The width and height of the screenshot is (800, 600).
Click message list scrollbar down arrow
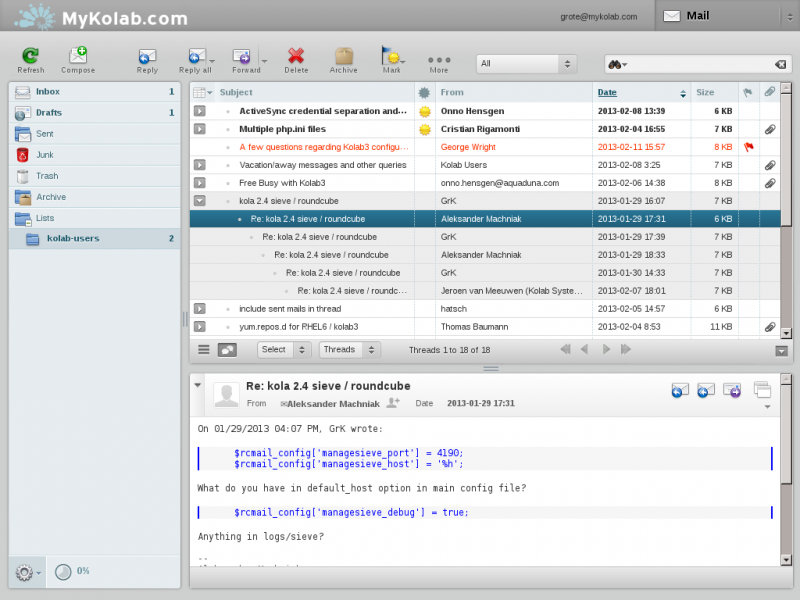[x=786, y=333]
